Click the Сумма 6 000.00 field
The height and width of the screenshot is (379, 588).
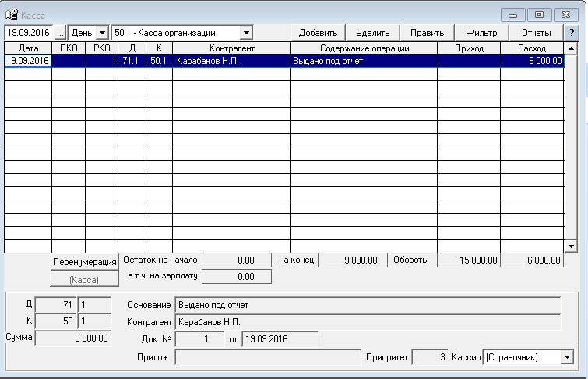[73, 338]
